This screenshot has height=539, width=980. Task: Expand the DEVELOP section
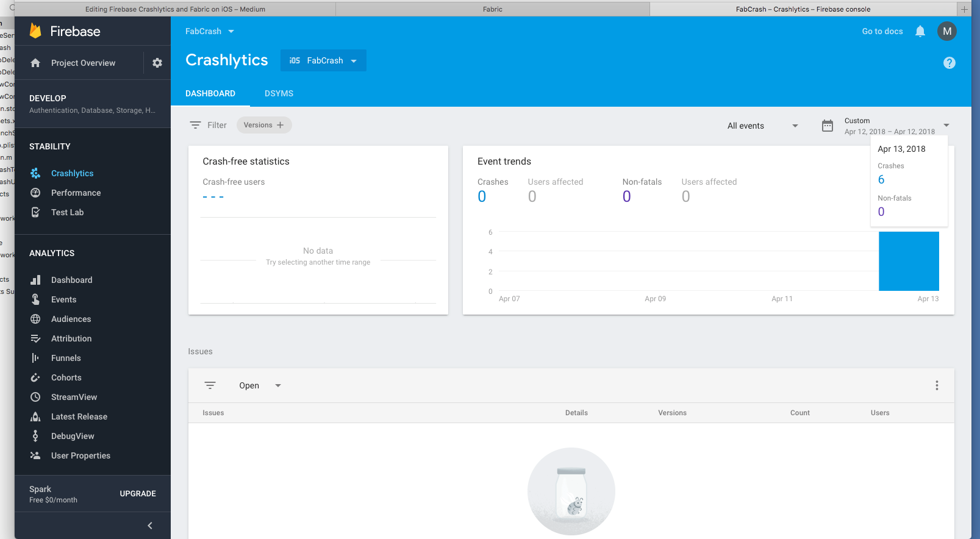93,104
